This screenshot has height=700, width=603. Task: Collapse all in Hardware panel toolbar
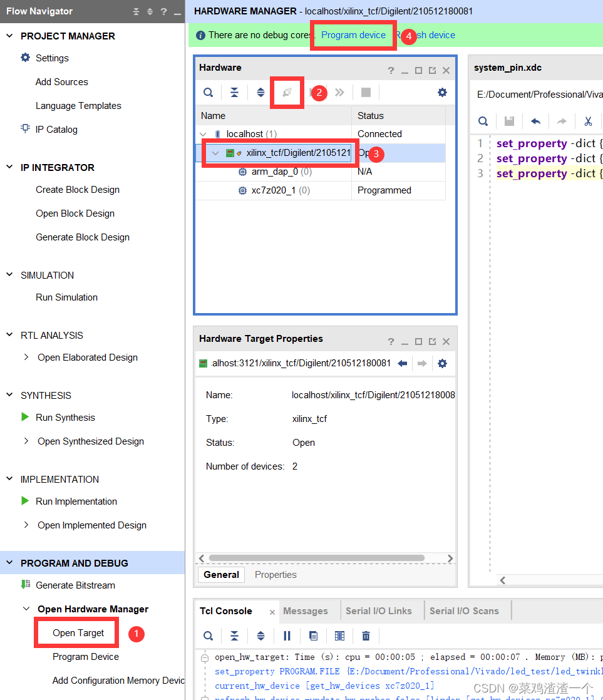[x=234, y=93]
